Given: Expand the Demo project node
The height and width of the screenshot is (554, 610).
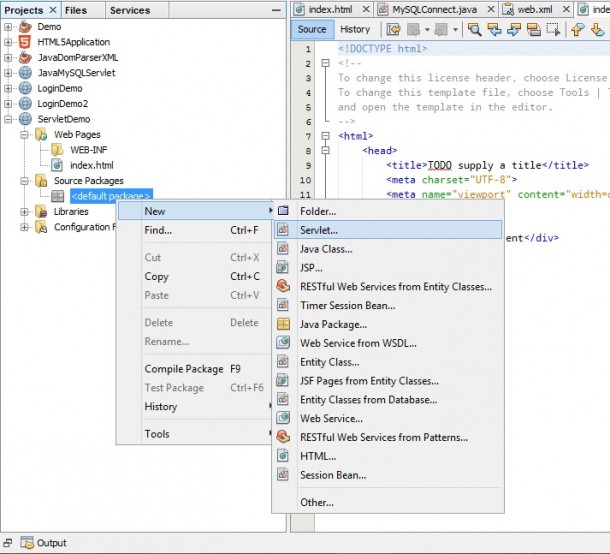Looking at the screenshot, I should coord(9,26).
